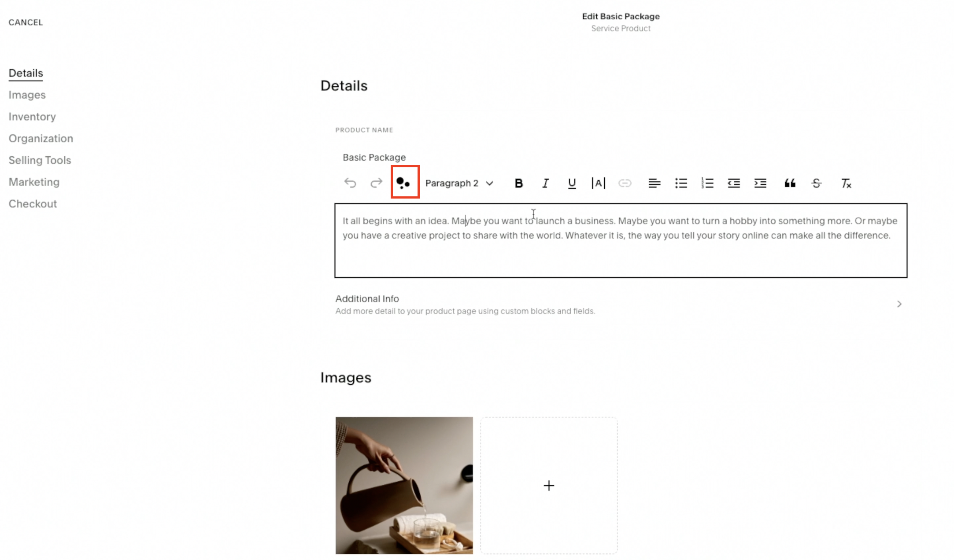Toggle italic formatting
Screen dimensions: 954x560
[545, 183]
